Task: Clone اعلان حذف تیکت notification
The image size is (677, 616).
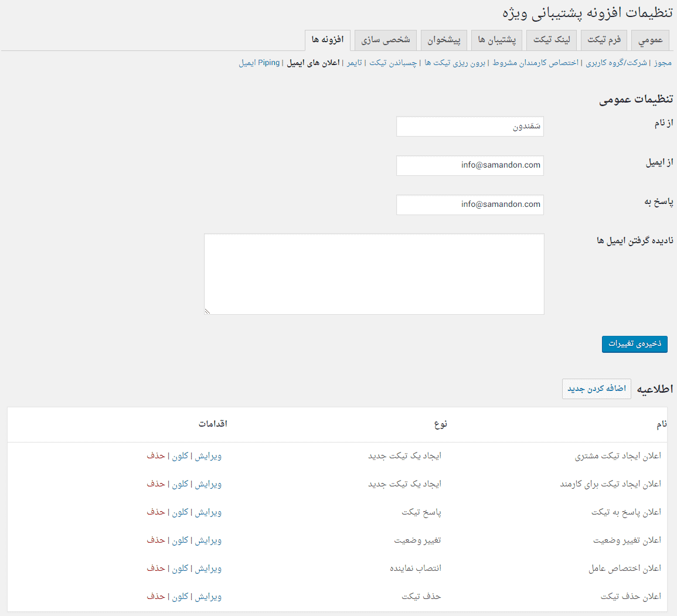Action: tap(180, 597)
